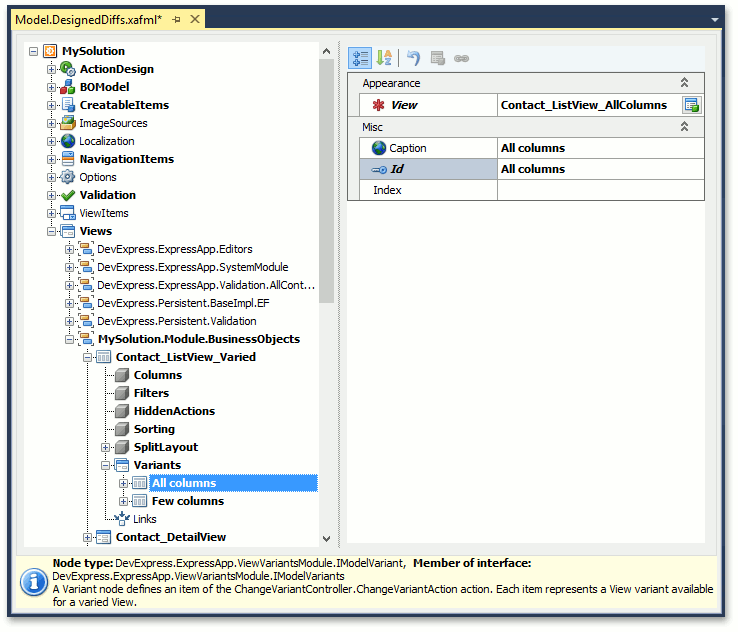738x632 pixels.
Task: Click the Contact_DetailView icon
Action: pos(104,537)
